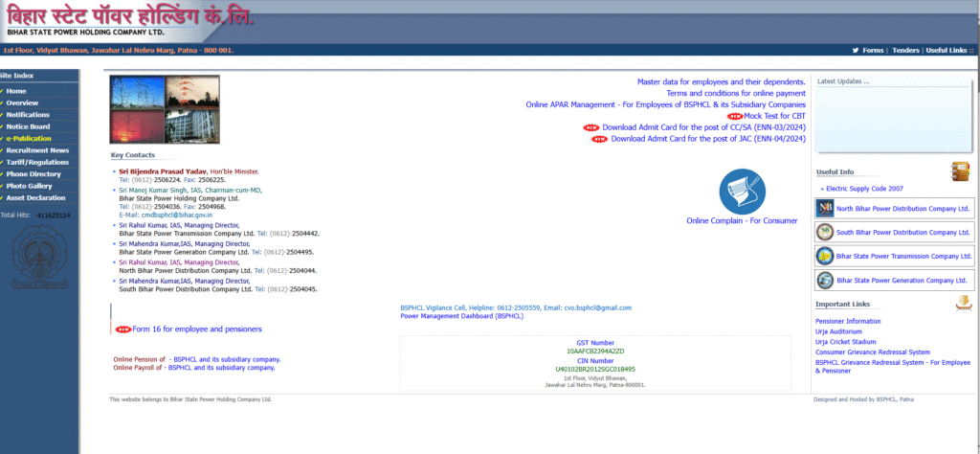Click Sri Bijendra Prasad Yadav contact name
The image size is (980, 454).
coord(163,171)
